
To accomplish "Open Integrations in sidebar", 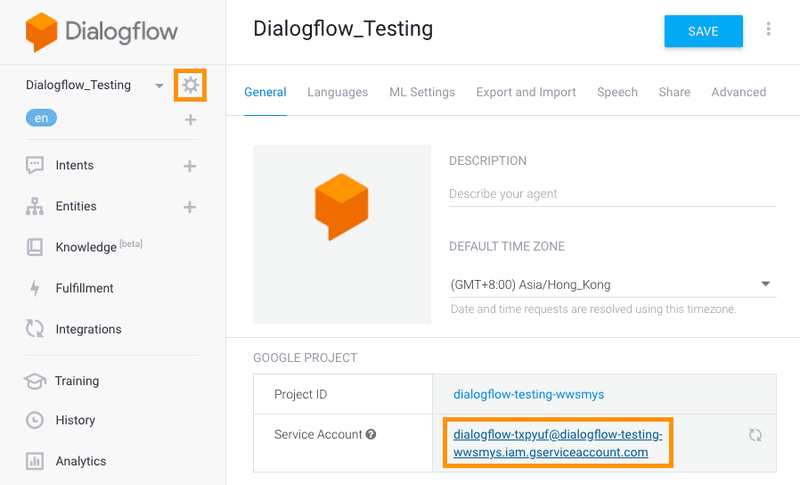I will point(88,329).
